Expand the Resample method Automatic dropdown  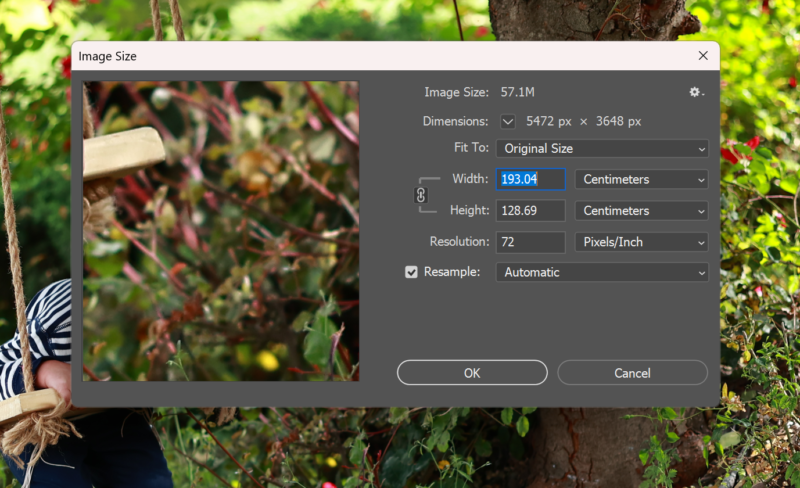click(x=602, y=272)
